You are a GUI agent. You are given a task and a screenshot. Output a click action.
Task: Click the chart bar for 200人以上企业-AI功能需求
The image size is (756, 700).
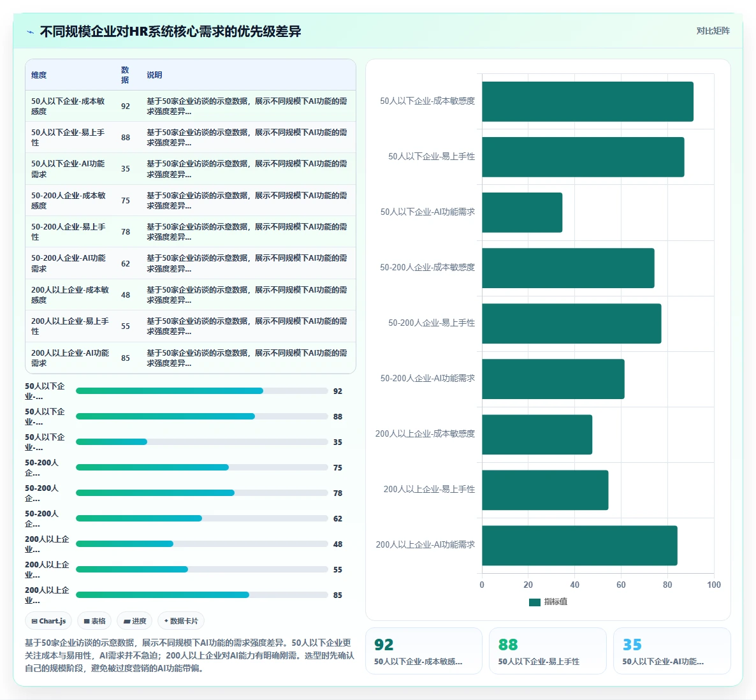(579, 545)
